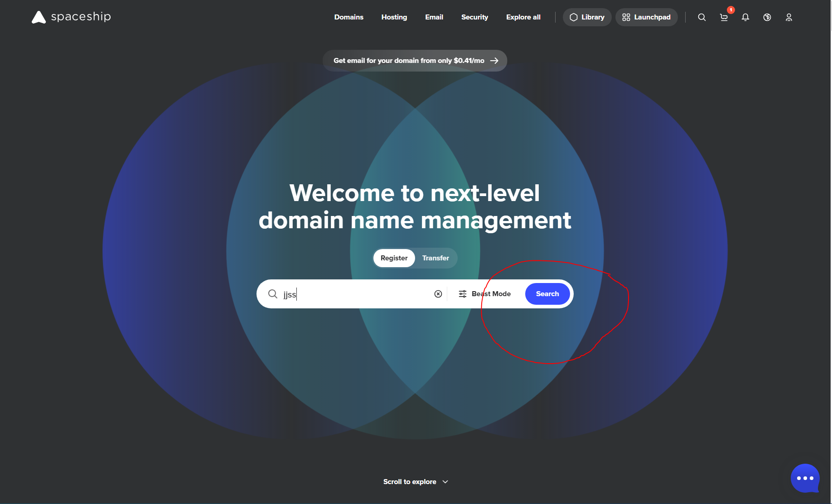
Task: Open the Launchpad
Action: 646,17
